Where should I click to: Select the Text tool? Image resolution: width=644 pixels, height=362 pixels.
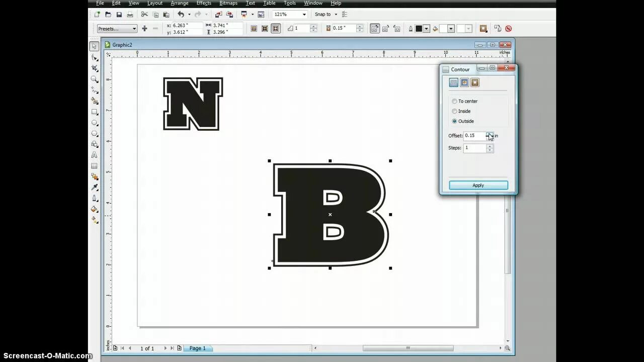tap(94, 155)
